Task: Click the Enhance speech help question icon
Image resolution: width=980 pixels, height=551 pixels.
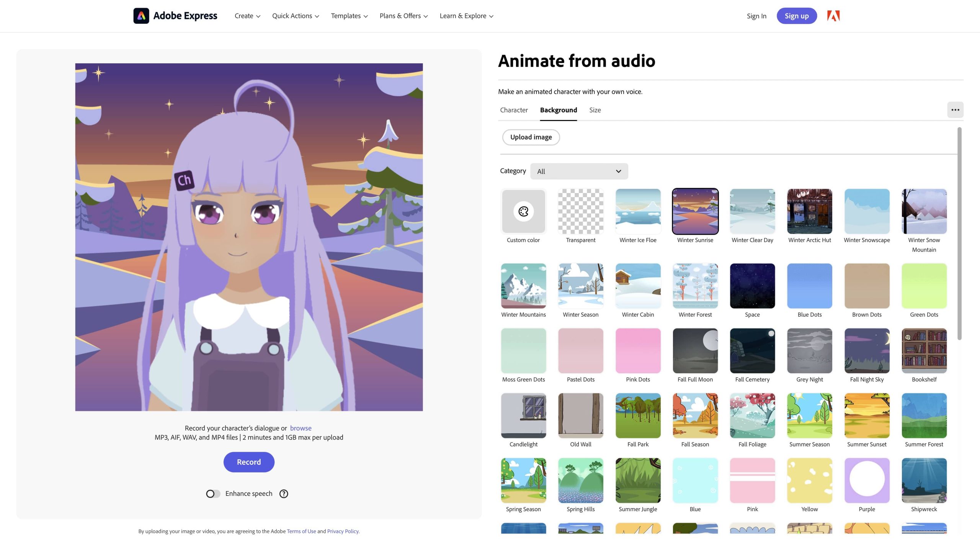Action: pyautogui.click(x=284, y=494)
